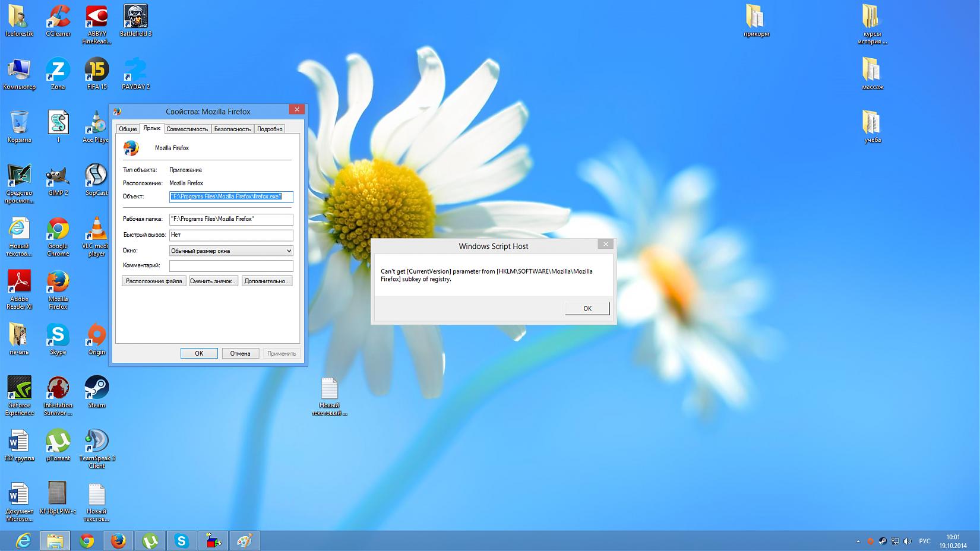This screenshot has width=980, height=551.
Task: Click the Origin desktop icon
Action: coord(96,340)
